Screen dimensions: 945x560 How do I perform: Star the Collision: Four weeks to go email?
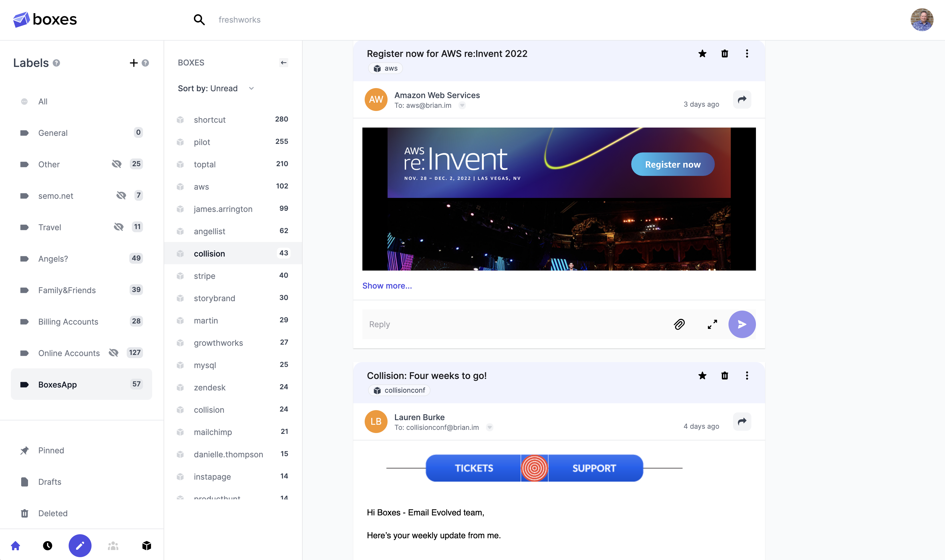click(x=702, y=376)
